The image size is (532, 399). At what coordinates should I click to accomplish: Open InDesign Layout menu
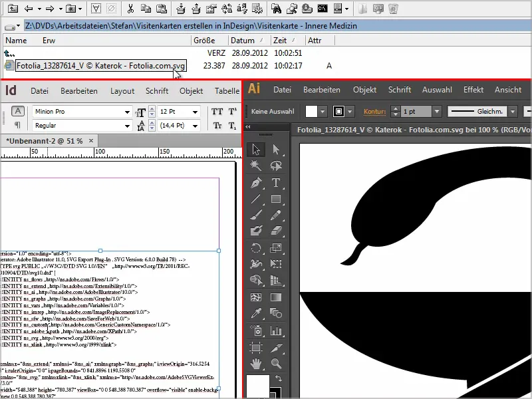pyautogui.click(x=122, y=91)
